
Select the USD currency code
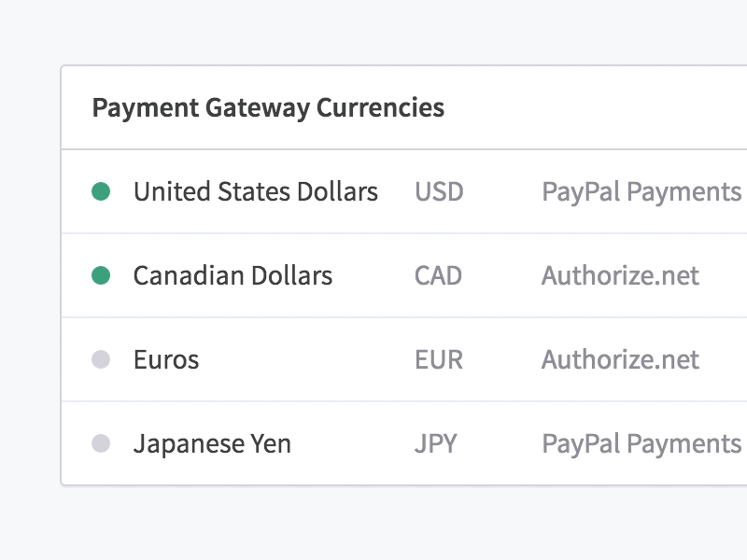click(x=439, y=191)
